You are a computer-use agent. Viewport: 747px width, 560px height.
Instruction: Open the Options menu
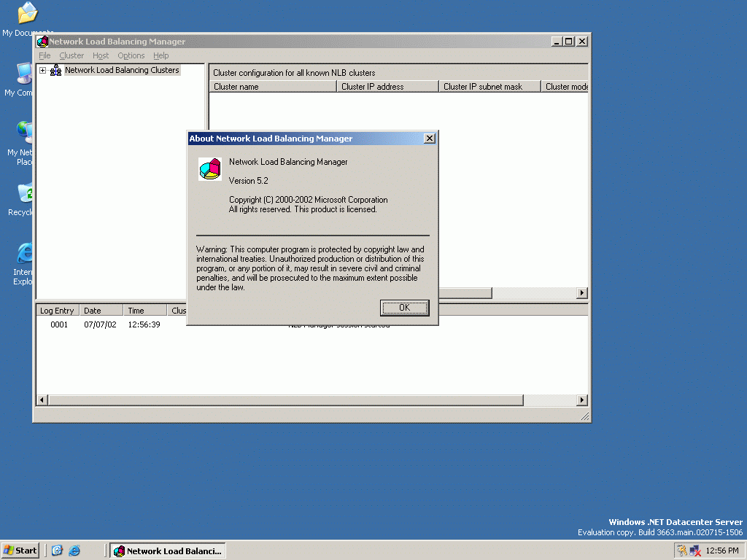click(x=131, y=55)
